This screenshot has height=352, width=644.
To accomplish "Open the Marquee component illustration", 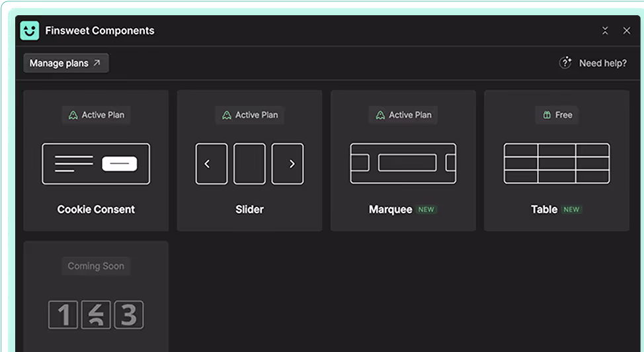I will pyautogui.click(x=403, y=163).
